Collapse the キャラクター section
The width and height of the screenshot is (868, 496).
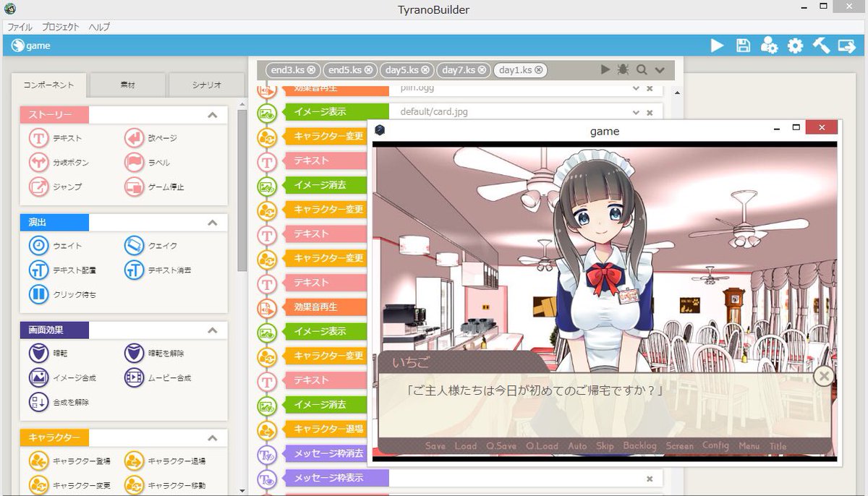tap(213, 438)
